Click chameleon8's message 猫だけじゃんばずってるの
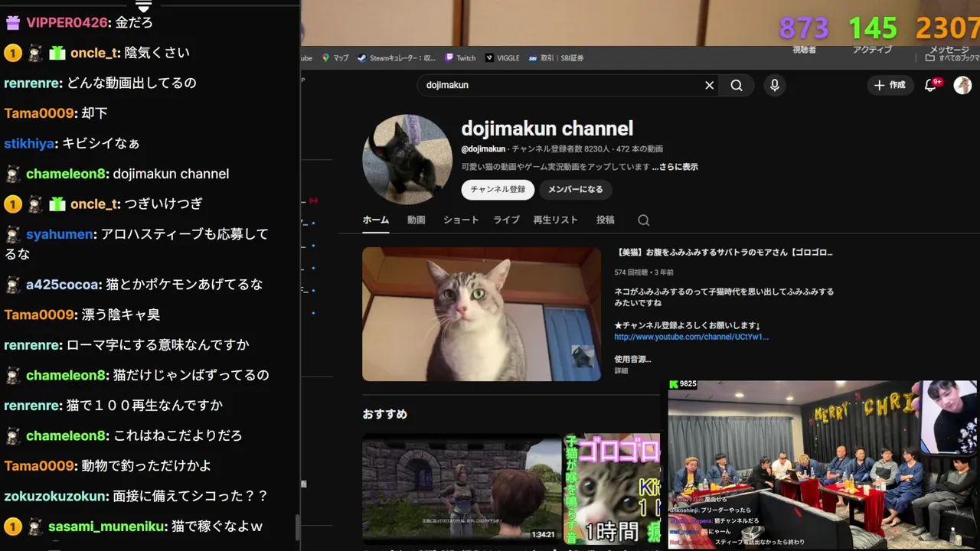980x551 pixels. [191, 375]
